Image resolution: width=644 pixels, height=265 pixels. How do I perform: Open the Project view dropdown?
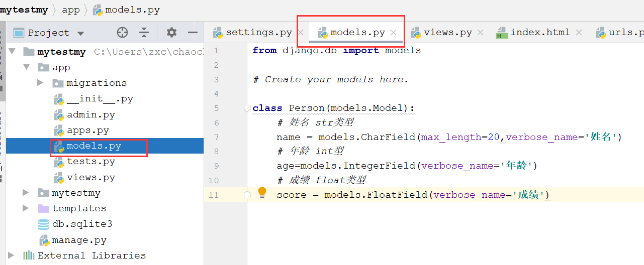[80, 33]
